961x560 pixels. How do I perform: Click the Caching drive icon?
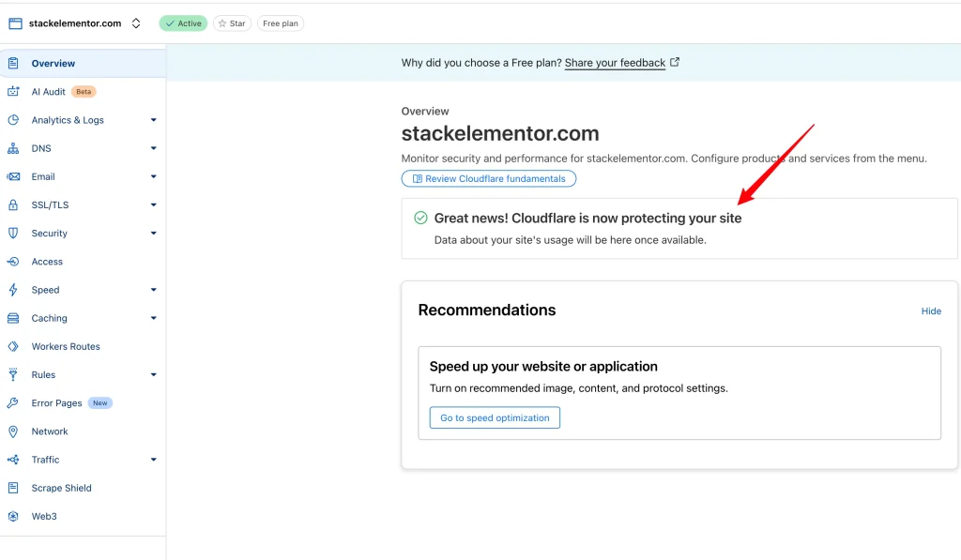click(x=13, y=318)
